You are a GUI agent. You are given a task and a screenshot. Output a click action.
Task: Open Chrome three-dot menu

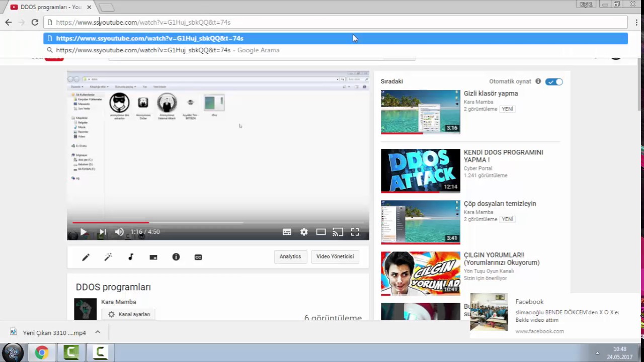click(x=636, y=22)
